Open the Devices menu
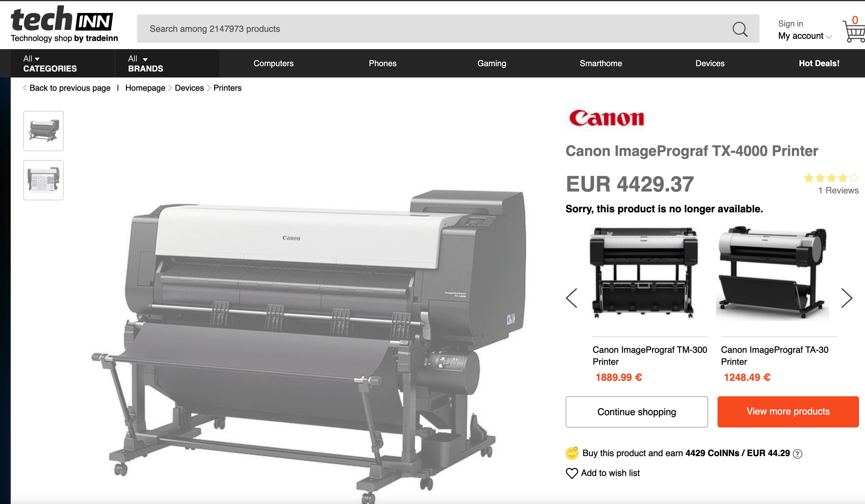Image resolution: width=865 pixels, height=504 pixels. point(710,63)
